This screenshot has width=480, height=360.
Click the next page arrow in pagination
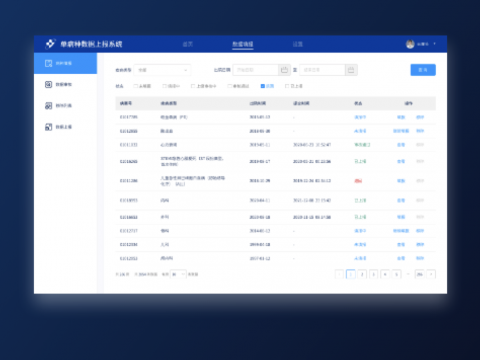pos(431,274)
